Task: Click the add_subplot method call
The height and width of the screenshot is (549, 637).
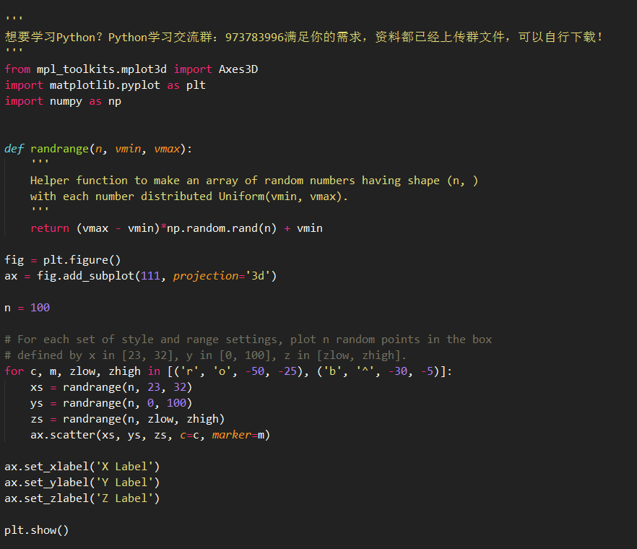Action: pos(104,276)
